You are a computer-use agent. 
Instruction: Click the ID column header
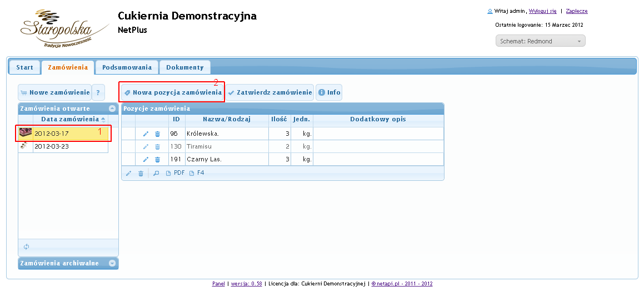tap(177, 119)
